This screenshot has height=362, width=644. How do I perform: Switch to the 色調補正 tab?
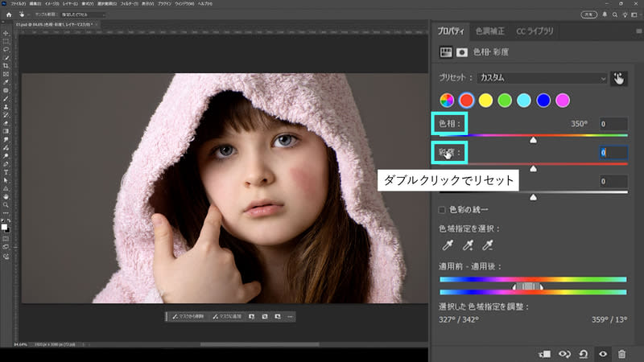(x=490, y=31)
